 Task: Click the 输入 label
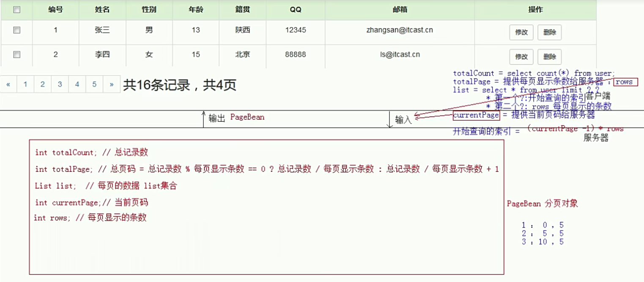click(403, 120)
